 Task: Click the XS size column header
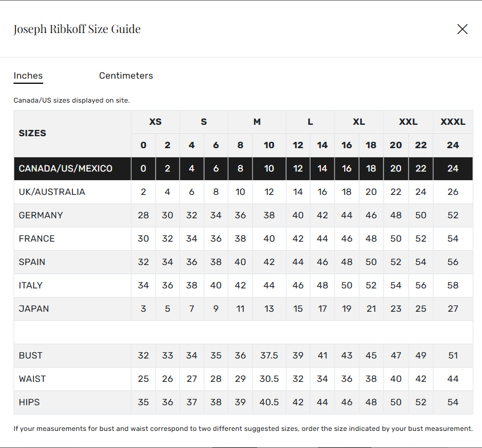pyautogui.click(x=155, y=121)
